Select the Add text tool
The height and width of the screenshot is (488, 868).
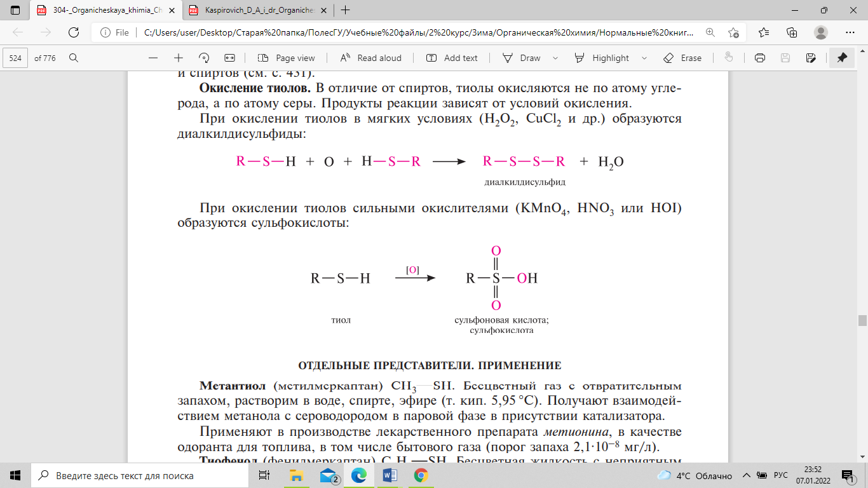[452, 58]
